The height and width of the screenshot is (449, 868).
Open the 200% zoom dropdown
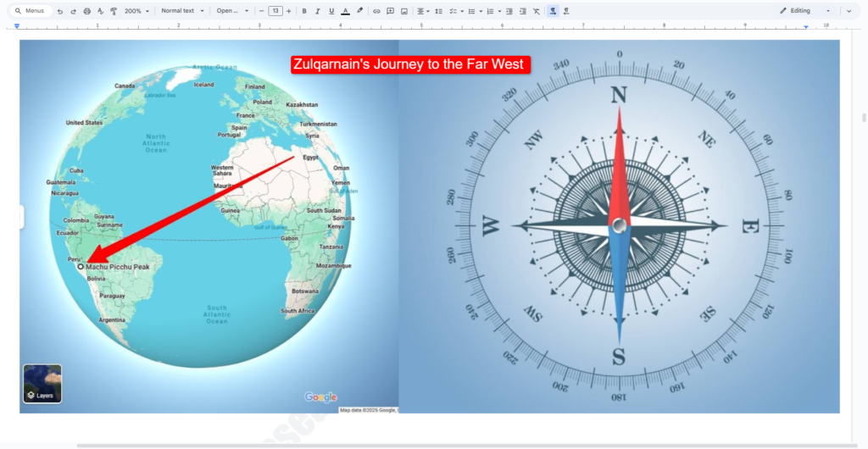(136, 11)
